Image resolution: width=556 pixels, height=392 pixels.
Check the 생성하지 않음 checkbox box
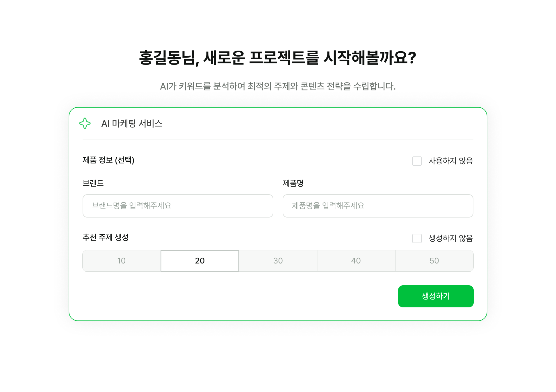417,238
